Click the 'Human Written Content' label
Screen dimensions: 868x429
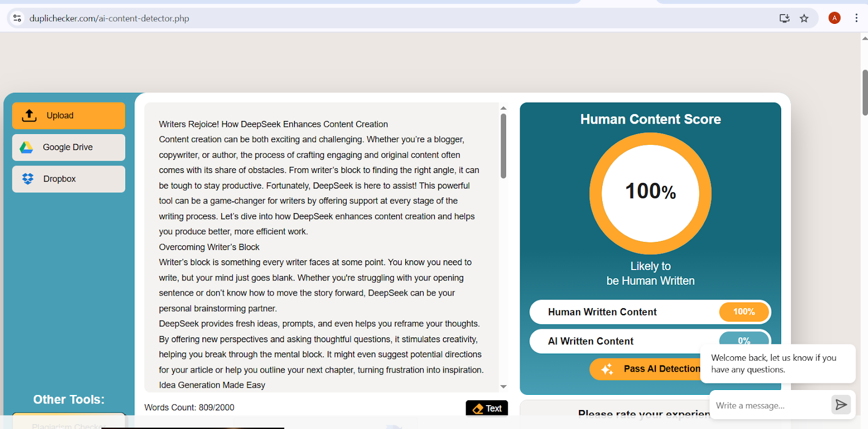(x=602, y=312)
